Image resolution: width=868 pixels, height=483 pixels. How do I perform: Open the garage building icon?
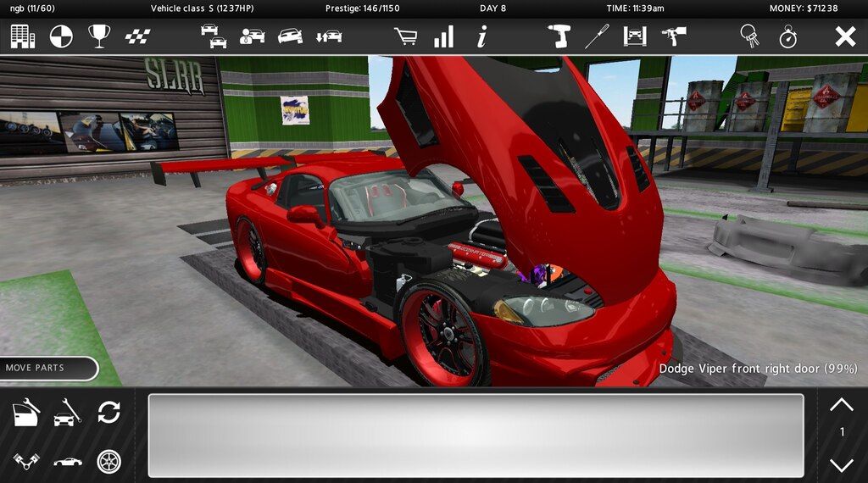coord(23,37)
